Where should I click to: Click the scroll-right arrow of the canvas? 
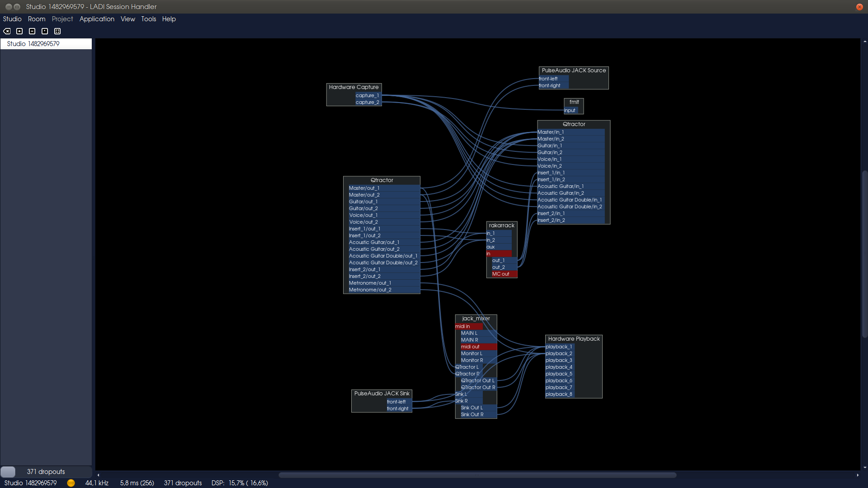point(858,475)
